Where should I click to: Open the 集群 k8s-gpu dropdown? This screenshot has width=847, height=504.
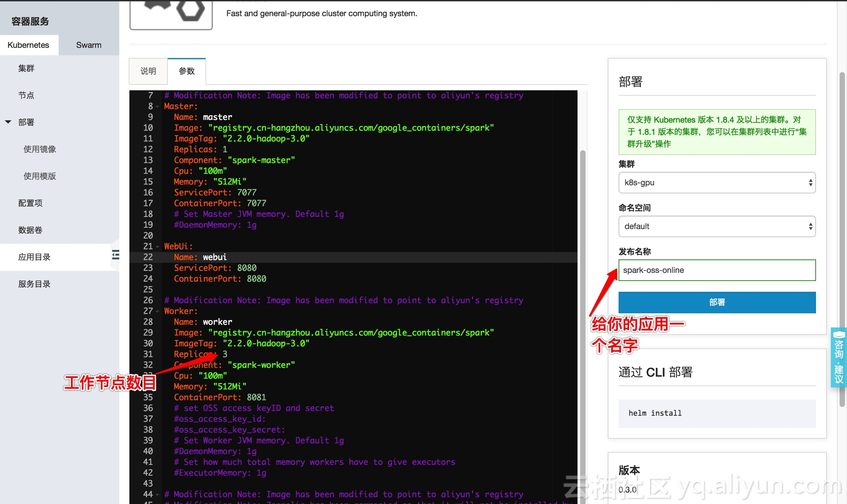click(x=717, y=182)
